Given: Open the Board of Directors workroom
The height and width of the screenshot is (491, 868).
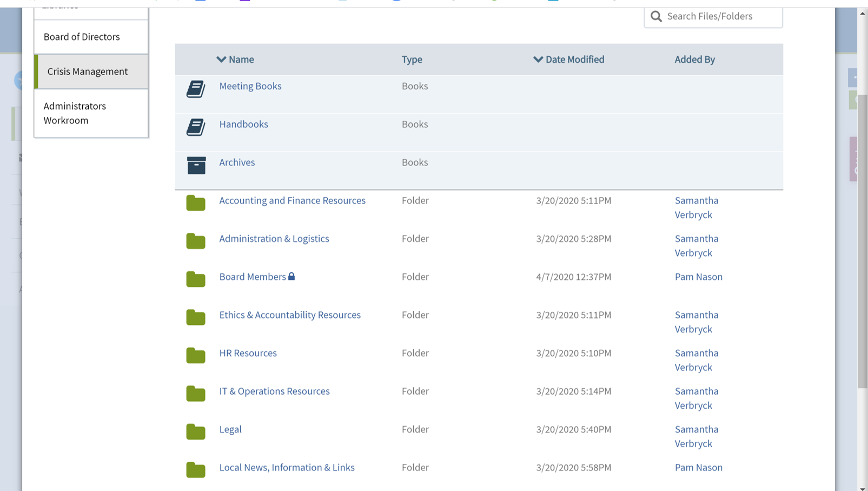Looking at the screenshot, I should click(x=82, y=37).
